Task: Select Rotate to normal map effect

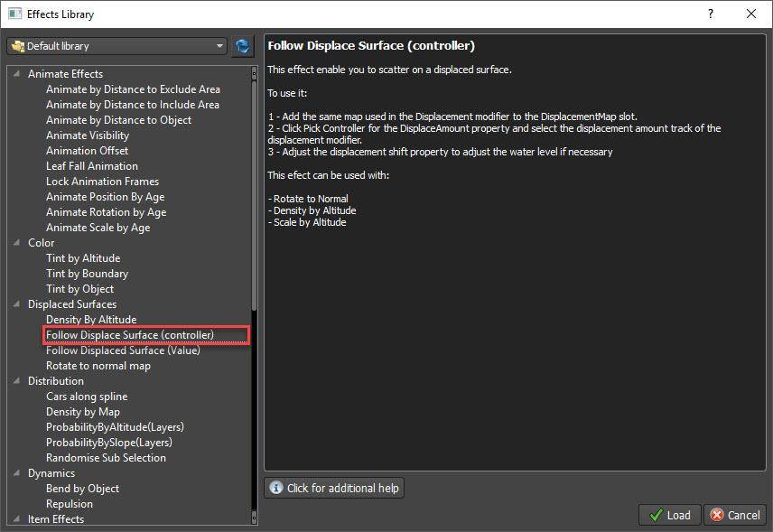Action: coord(98,366)
